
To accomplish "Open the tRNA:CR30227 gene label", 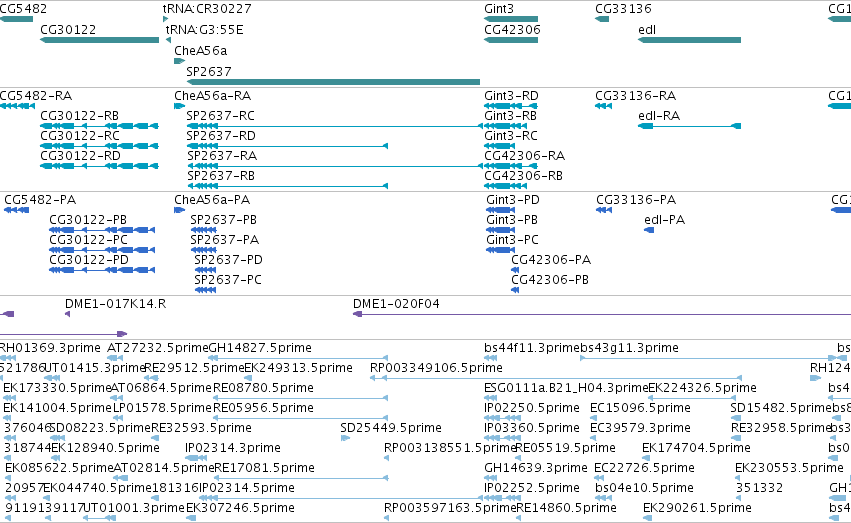I will coord(207,9).
